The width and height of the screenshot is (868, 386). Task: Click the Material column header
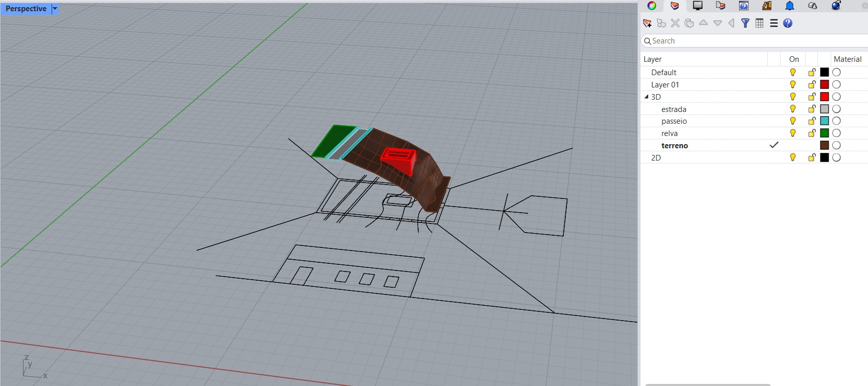848,59
